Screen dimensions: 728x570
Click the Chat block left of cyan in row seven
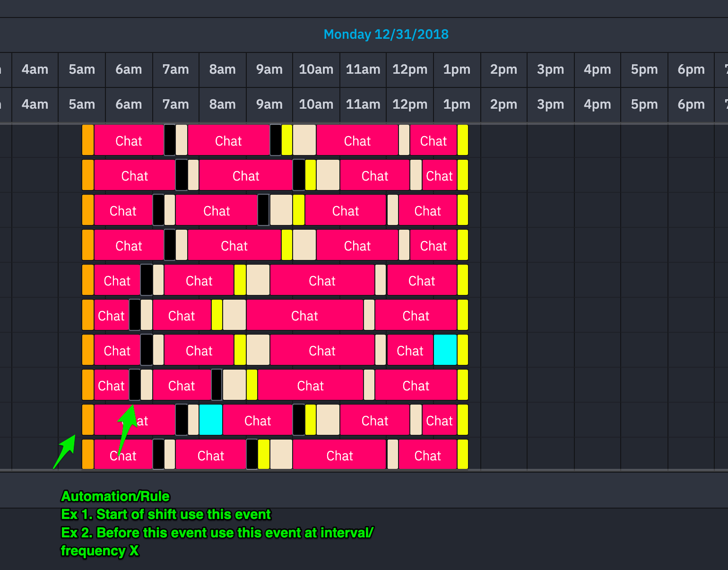tap(410, 350)
